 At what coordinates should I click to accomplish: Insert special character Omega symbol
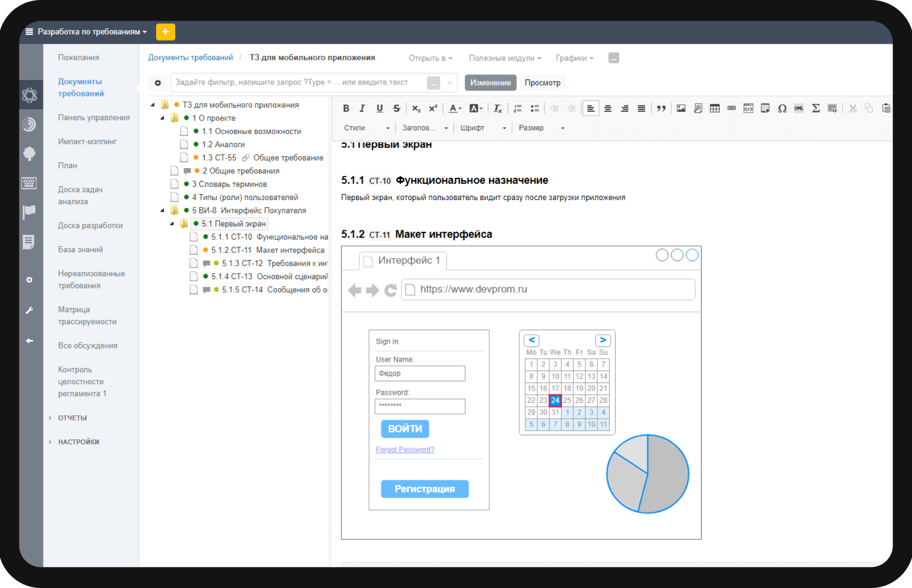782,108
